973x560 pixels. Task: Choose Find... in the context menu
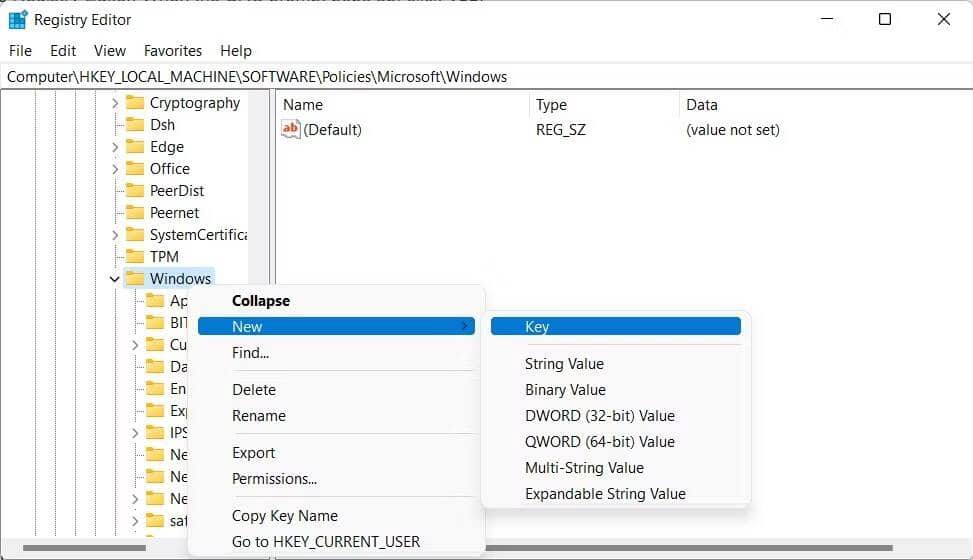click(336, 353)
